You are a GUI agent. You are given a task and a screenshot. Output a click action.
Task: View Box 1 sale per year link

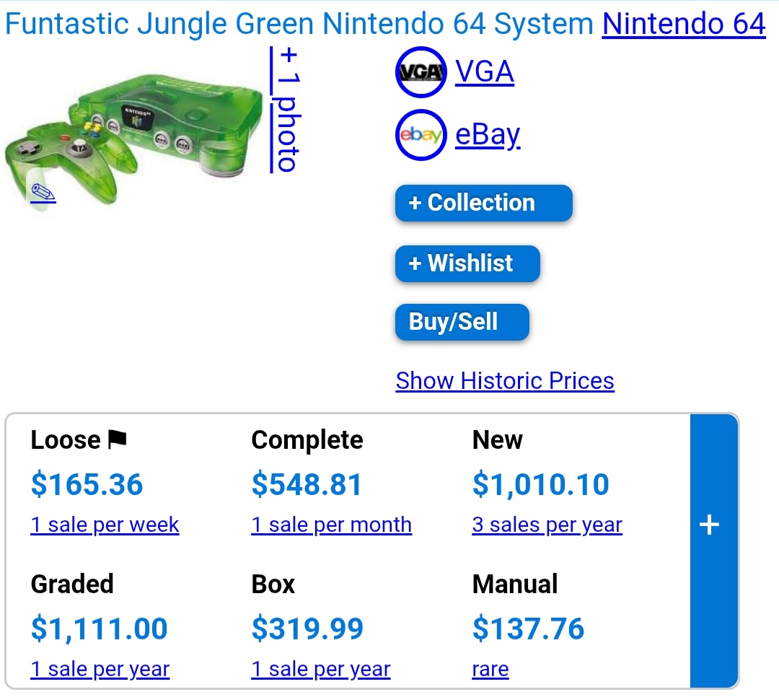320,669
